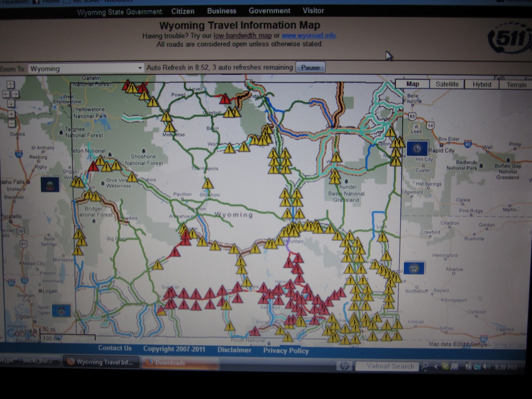Click the South Dakota flag icon
The height and width of the screenshot is (399, 532).
click(417, 149)
